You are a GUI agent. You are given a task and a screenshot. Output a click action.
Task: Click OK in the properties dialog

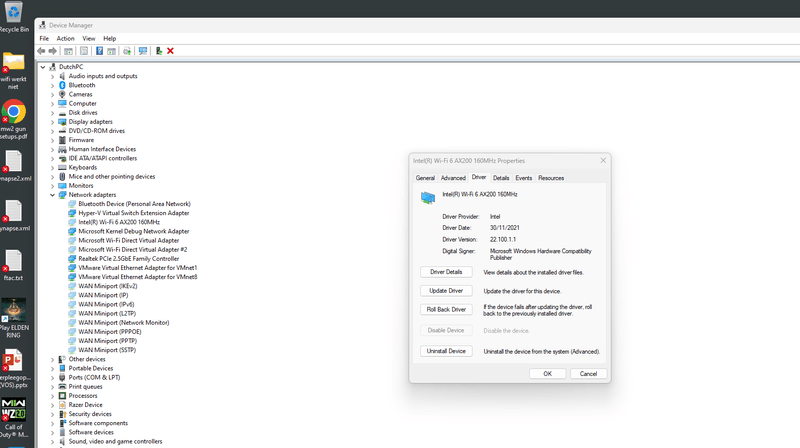pyautogui.click(x=547, y=374)
